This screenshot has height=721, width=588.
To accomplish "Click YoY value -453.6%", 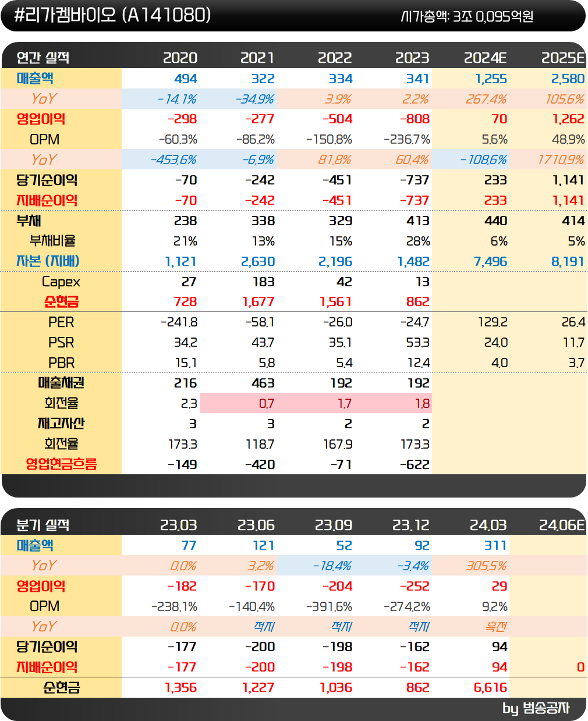I will click(x=173, y=159).
